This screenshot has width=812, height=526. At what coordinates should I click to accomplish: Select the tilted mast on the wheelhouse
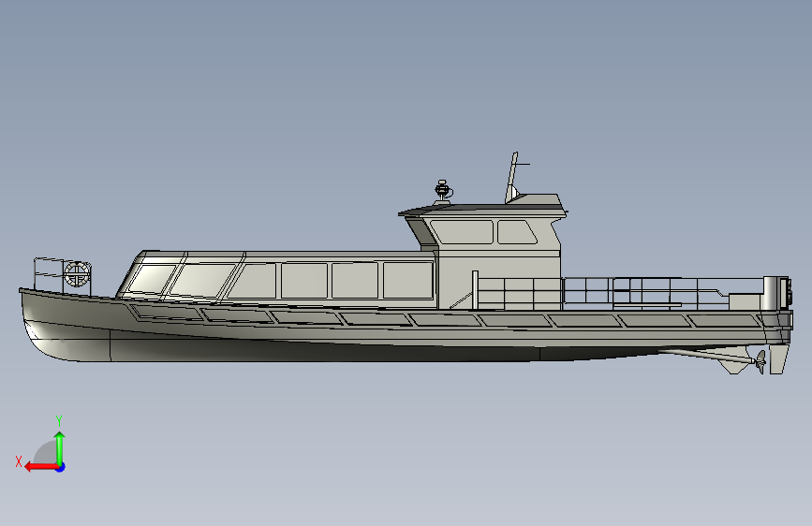pyautogui.click(x=511, y=177)
